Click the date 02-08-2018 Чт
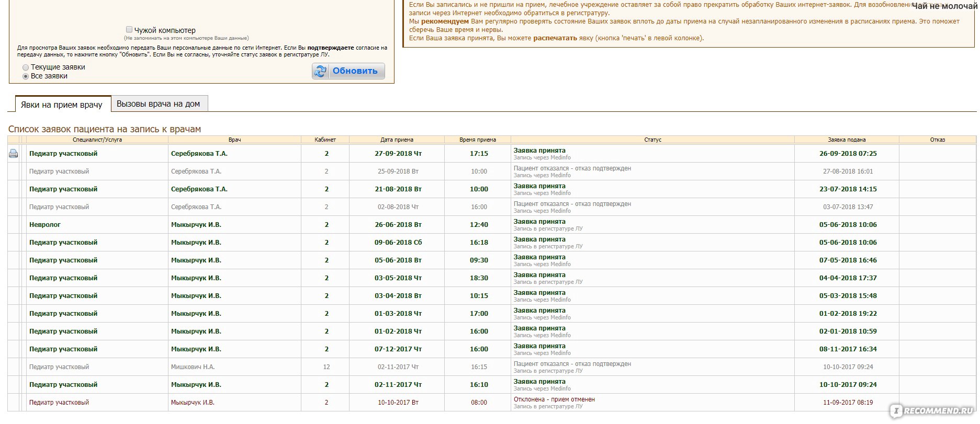Image resolution: width=980 pixels, height=424 pixels. coord(398,207)
